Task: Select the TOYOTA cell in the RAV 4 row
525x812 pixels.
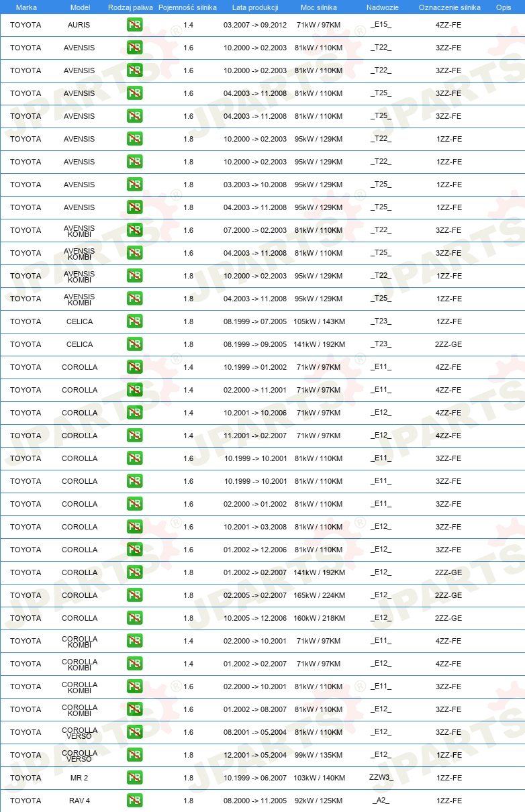Action: (x=26, y=801)
